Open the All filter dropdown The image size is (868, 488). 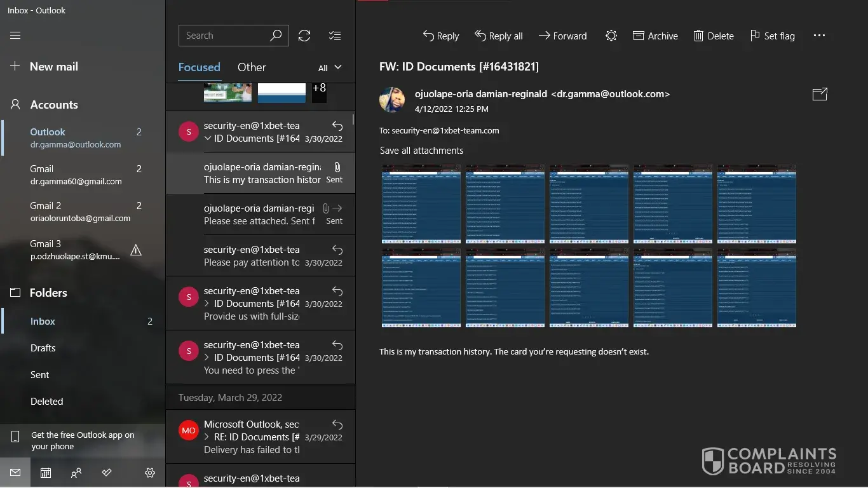tap(330, 67)
